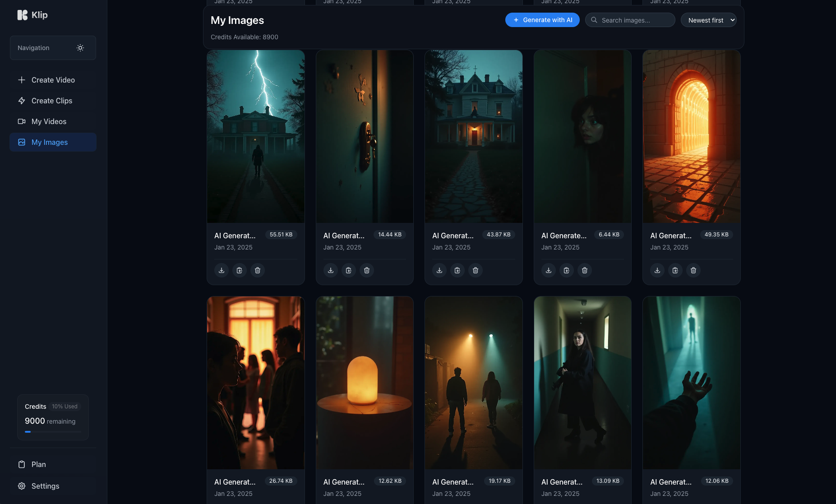The height and width of the screenshot is (504, 836).
Task: Delete the 6.44 KB image
Action: [x=585, y=270]
